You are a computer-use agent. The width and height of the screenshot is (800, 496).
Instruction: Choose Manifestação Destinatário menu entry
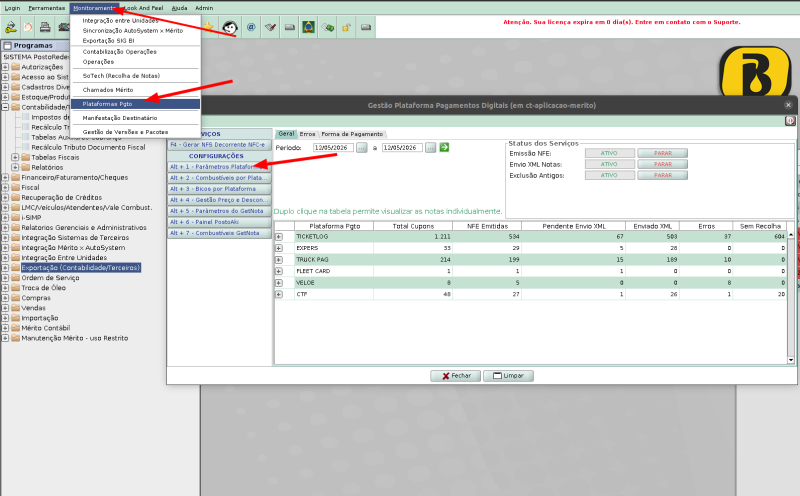(x=135, y=118)
